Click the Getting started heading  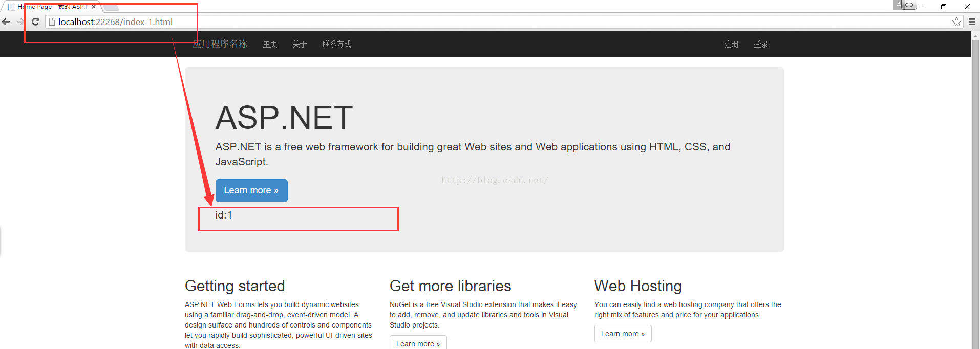(x=235, y=286)
